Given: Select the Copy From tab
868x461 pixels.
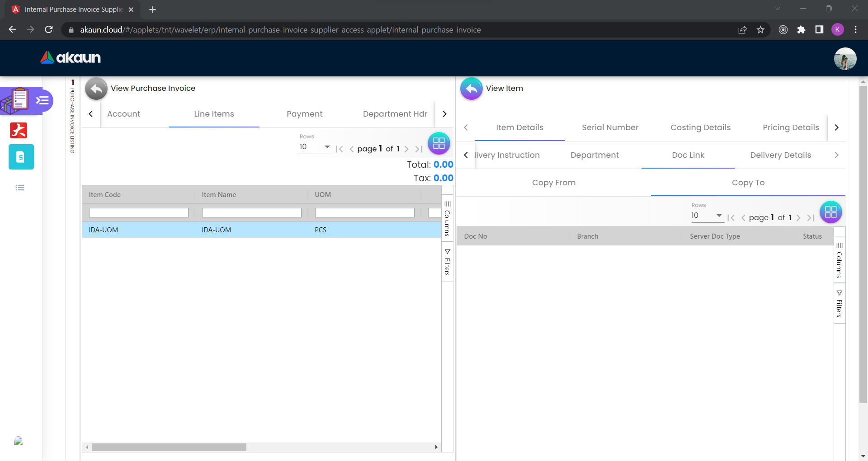Looking at the screenshot, I should pos(553,183).
